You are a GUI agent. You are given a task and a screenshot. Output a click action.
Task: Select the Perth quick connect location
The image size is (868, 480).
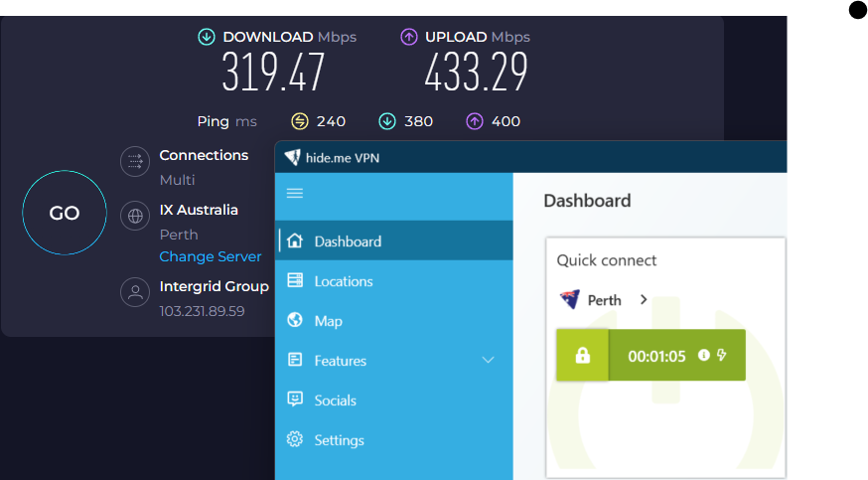604,300
